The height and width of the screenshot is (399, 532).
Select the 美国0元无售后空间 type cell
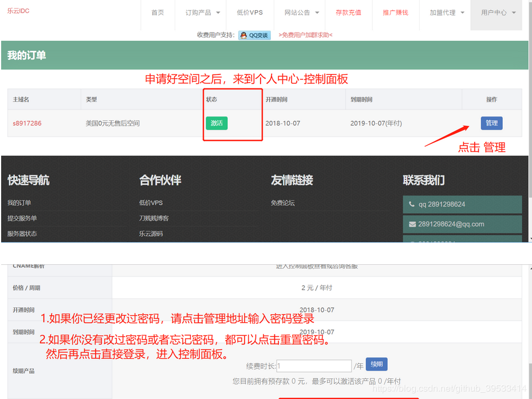(x=113, y=123)
